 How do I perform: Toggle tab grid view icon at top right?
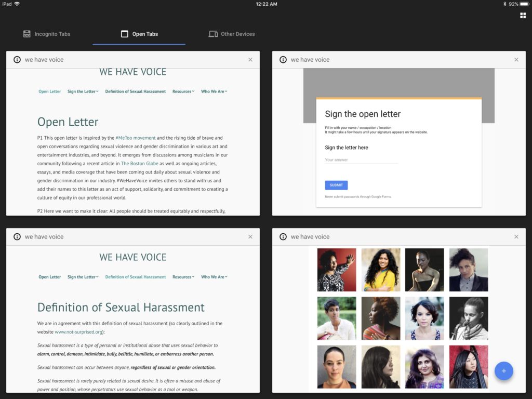pyautogui.click(x=523, y=15)
